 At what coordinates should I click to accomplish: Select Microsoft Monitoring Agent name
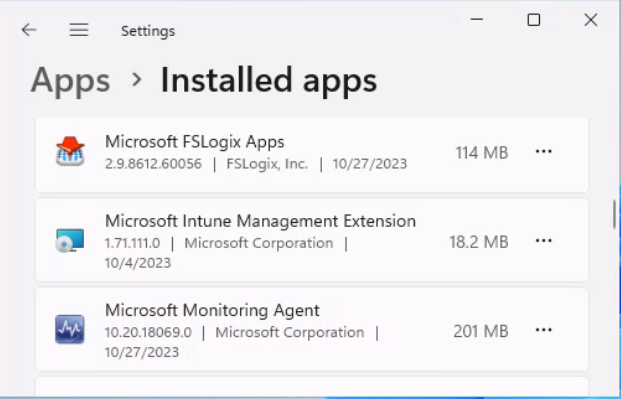212,310
